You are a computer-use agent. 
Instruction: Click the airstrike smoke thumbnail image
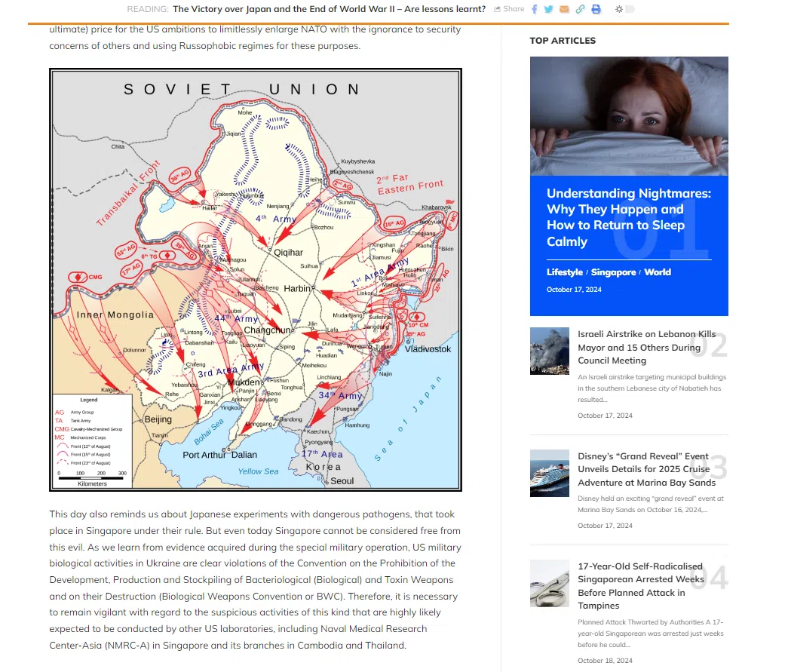point(549,350)
